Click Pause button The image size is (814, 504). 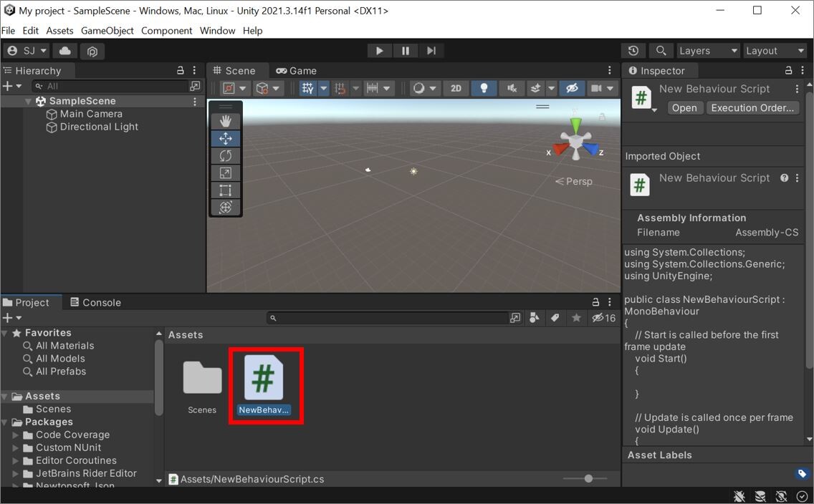(x=406, y=51)
